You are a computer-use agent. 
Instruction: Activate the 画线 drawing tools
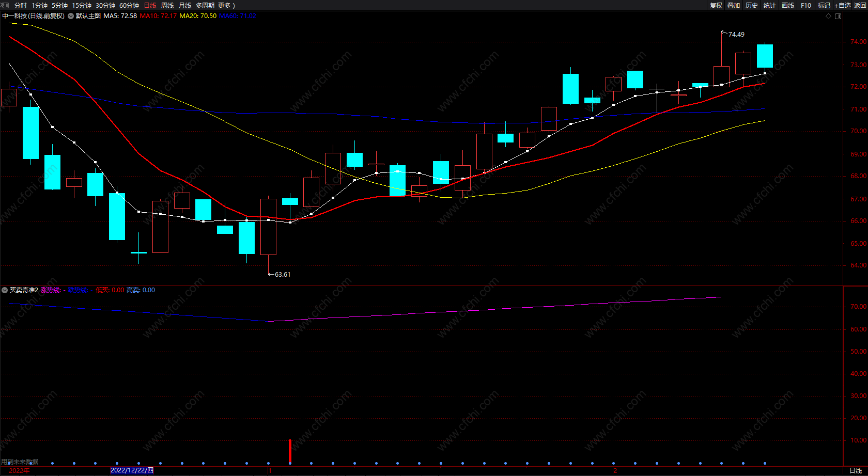[788, 5]
